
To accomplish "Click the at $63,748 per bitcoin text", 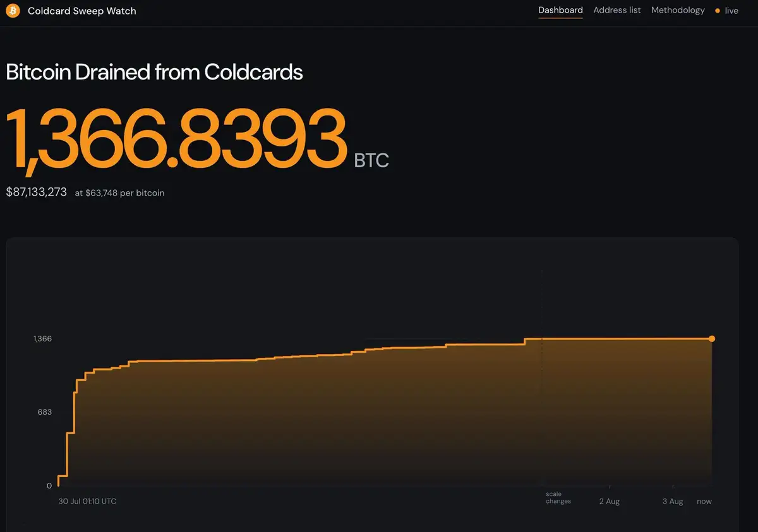I will coord(119,193).
